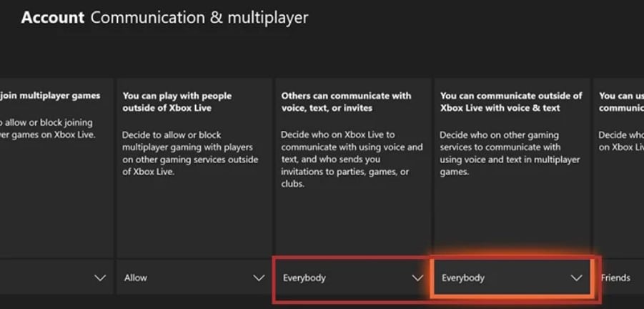Open Everybody dropdown for voice, text, or invites
Screen dimensions: 644x309
pos(353,278)
